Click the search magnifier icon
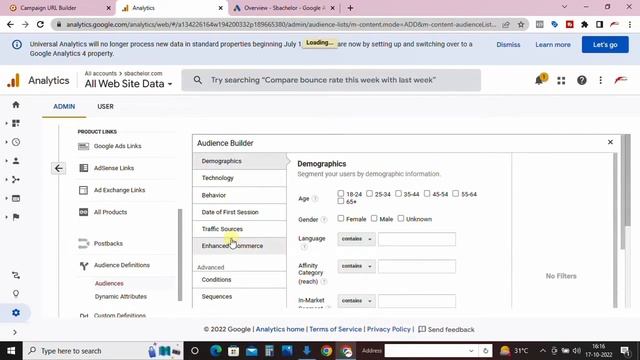Screen dimensions: 640x360 [x=198, y=80]
